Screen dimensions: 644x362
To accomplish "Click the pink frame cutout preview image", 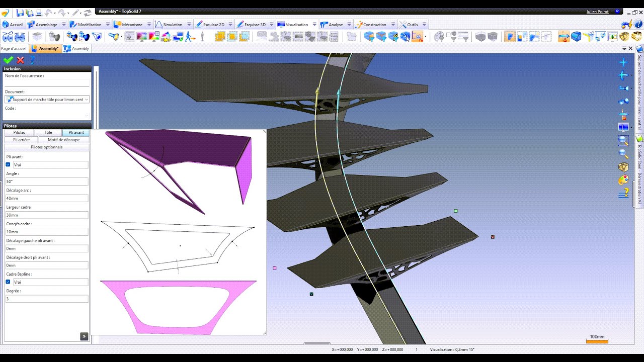I will [179, 307].
